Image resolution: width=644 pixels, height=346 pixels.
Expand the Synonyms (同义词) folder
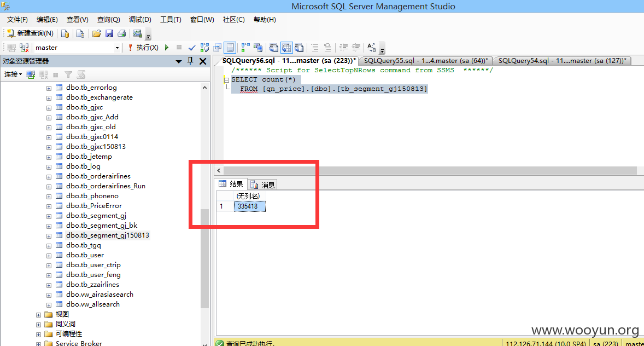coord(38,325)
